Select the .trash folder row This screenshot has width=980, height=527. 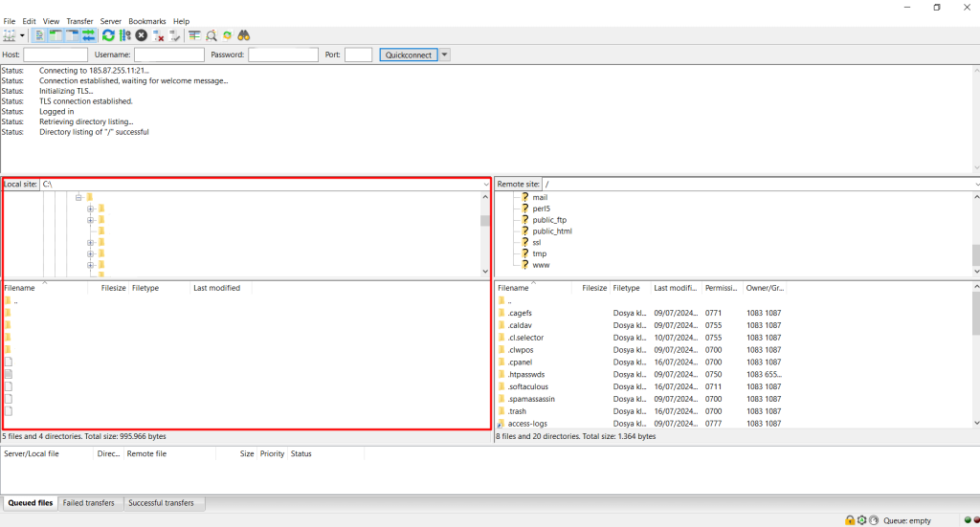(640, 411)
